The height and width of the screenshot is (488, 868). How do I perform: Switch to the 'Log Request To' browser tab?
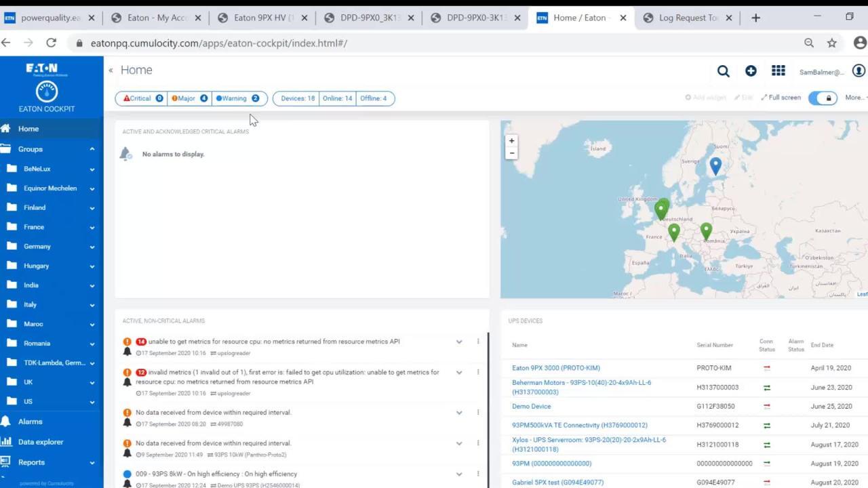[688, 18]
